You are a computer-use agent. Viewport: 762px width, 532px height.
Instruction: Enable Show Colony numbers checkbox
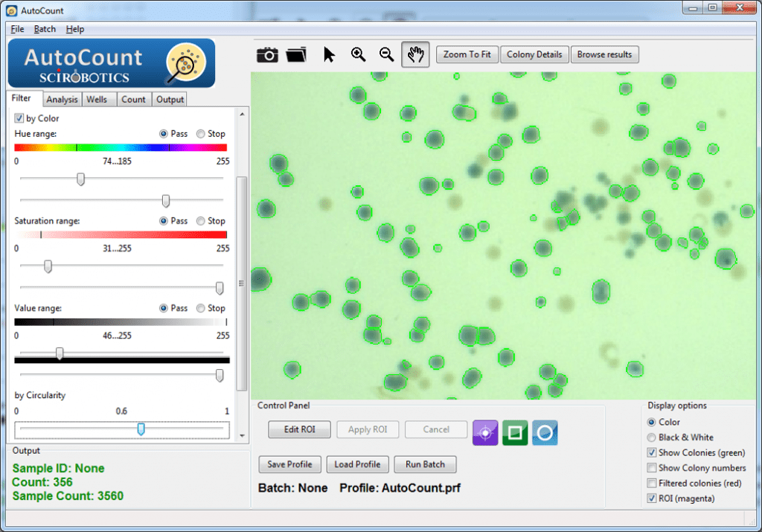(x=652, y=468)
